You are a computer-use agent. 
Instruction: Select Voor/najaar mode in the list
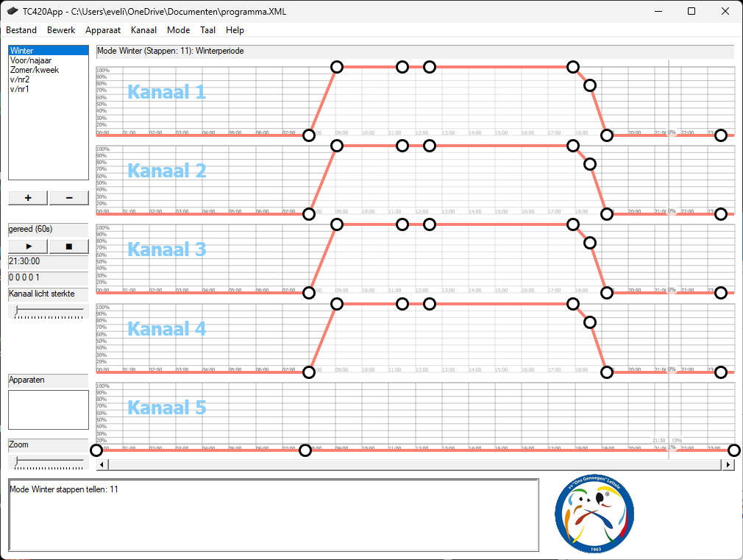[31, 60]
